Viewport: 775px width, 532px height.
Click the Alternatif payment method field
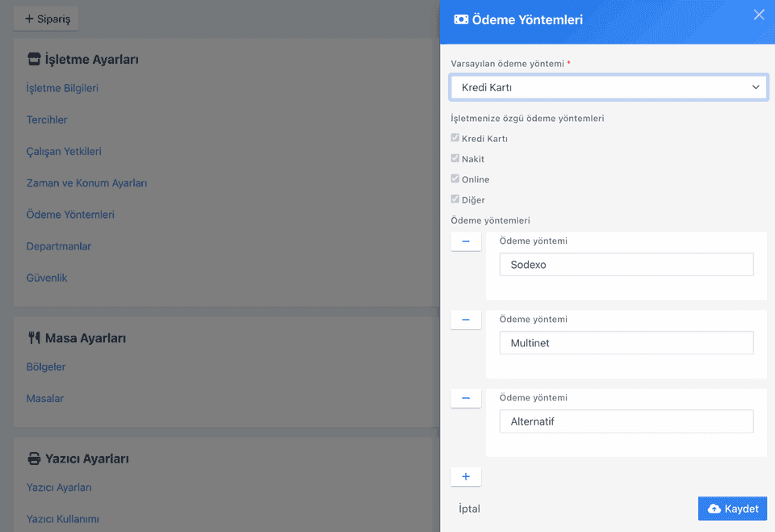626,421
